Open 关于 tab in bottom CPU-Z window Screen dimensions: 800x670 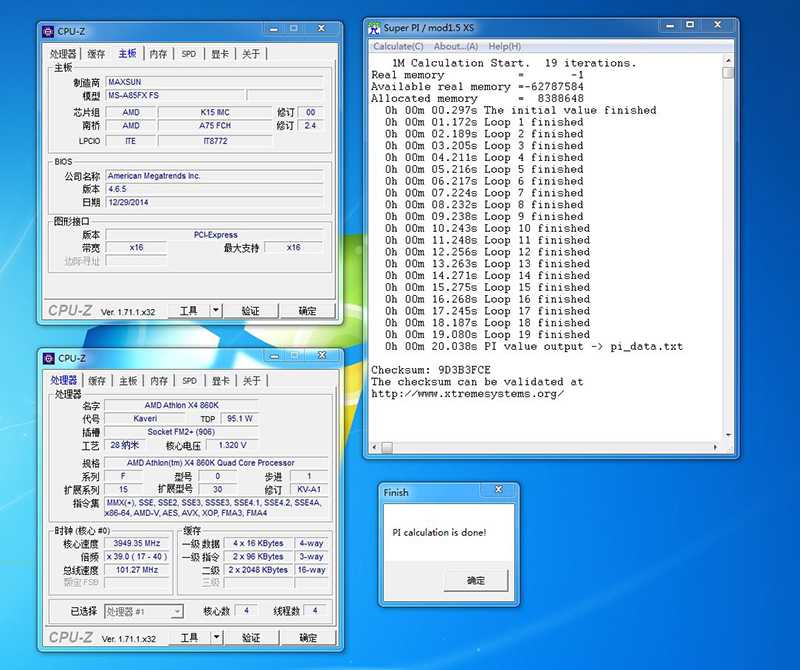click(x=252, y=381)
